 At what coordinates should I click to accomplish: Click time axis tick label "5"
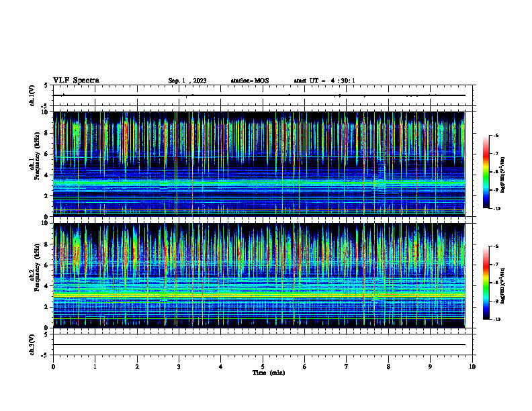[x=263, y=367]
